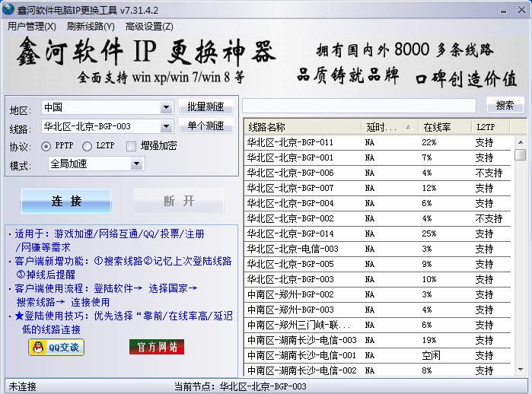Viewport: 532px width, 394px height.
Task: Sort by the 在线率 column header
Action: coord(444,127)
